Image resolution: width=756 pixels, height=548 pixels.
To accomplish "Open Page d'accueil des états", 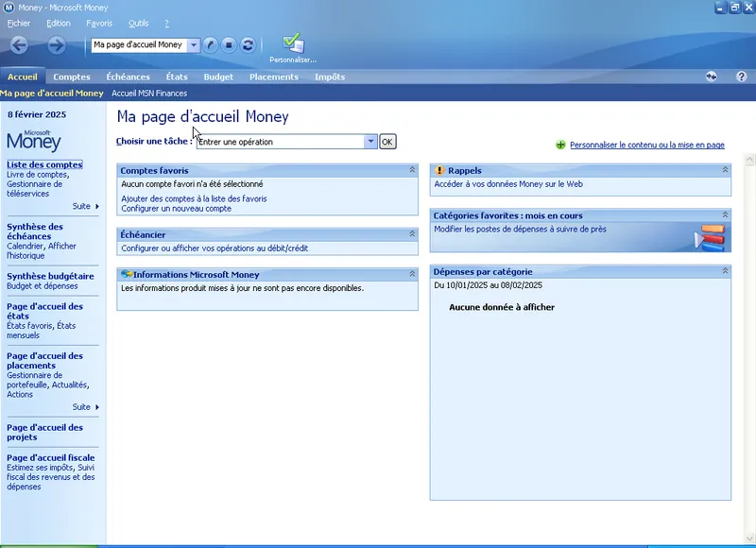I will coord(44,312).
